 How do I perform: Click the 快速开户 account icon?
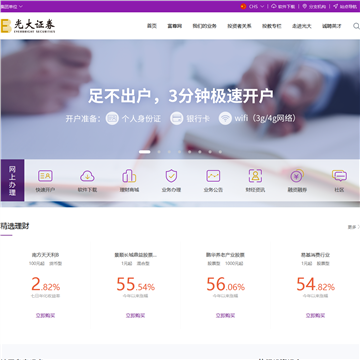(45, 176)
